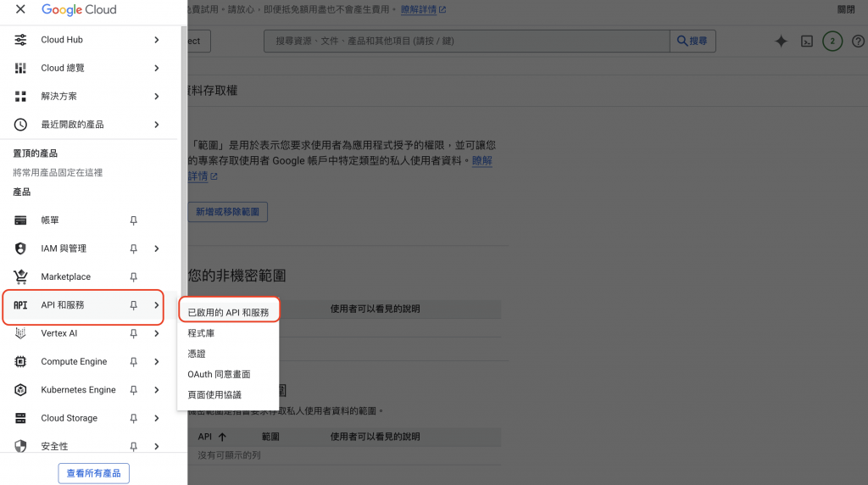868x485 pixels.
Task: Click the API 和服務 API icon
Action: (20, 305)
